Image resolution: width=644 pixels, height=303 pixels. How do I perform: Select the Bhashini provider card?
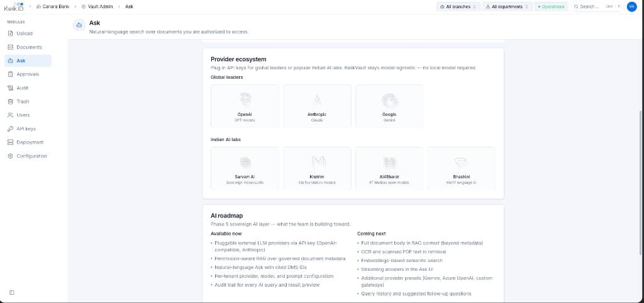[x=461, y=169]
